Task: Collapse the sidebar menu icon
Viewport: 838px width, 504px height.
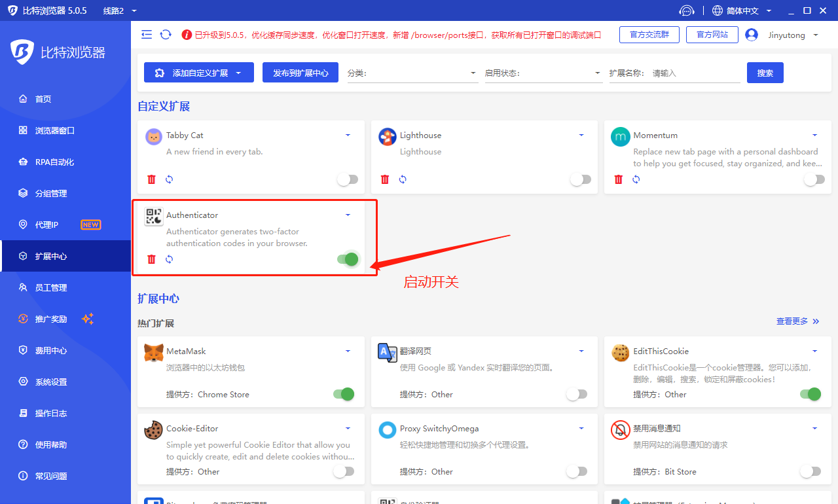Action: 147,35
